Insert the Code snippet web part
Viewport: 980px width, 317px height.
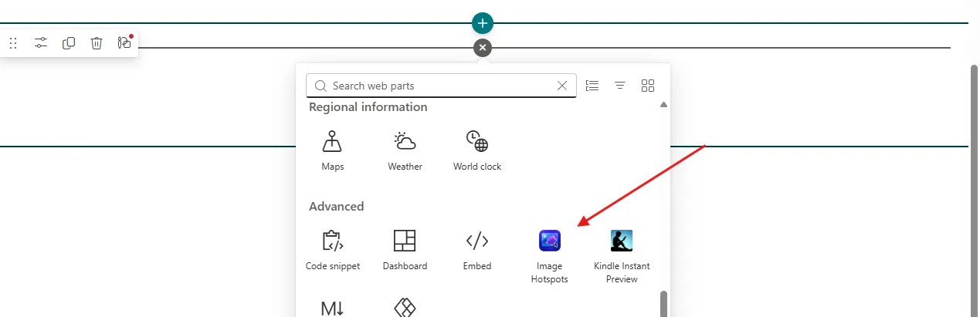(333, 251)
